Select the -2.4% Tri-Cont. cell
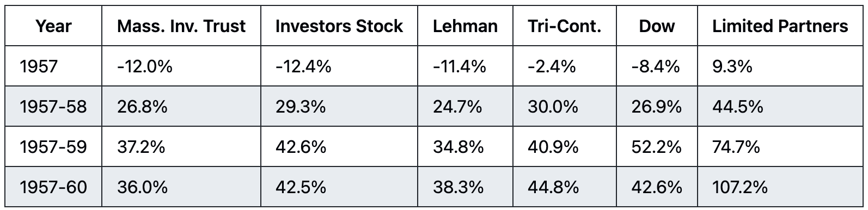This screenshot has height=210, width=868. click(x=552, y=66)
